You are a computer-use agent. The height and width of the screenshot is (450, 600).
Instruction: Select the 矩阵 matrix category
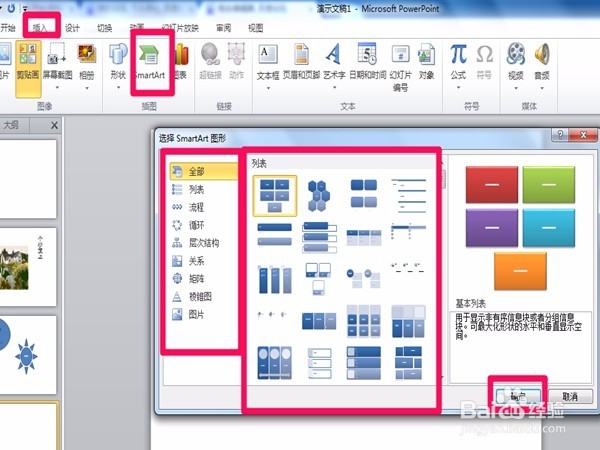[204, 279]
